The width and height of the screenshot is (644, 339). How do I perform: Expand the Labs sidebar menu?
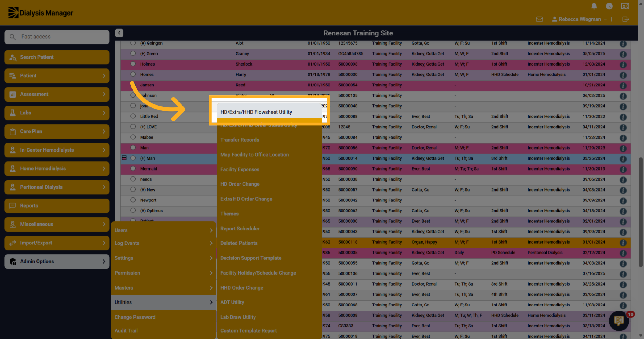(57, 113)
